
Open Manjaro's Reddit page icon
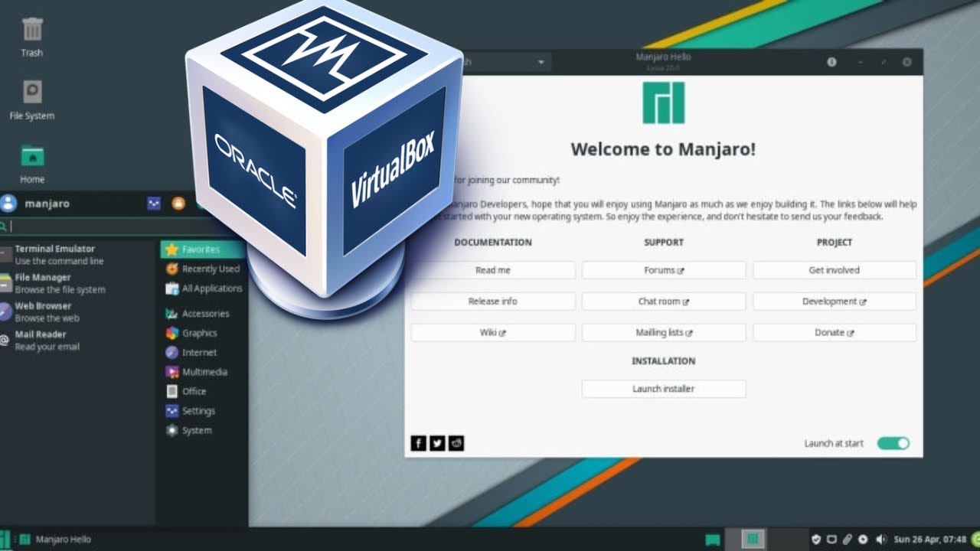click(x=456, y=443)
